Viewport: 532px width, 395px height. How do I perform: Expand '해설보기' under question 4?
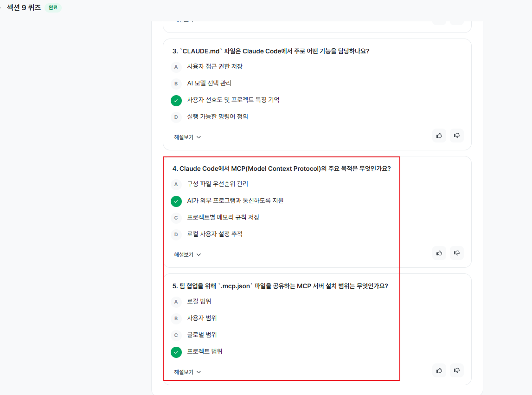(187, 255)
